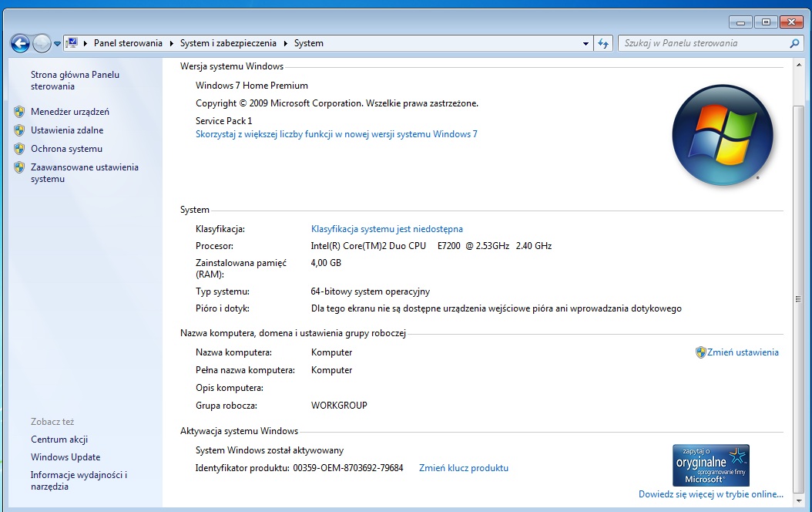
Task: Click the vertical scrollbar thumb
Action: tap(798, 299)
